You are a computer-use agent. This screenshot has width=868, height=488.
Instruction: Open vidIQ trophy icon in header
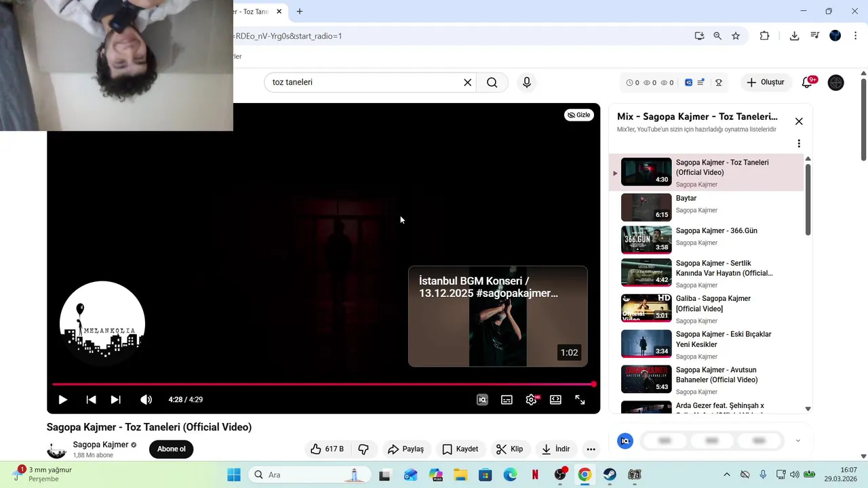point(719,83)
